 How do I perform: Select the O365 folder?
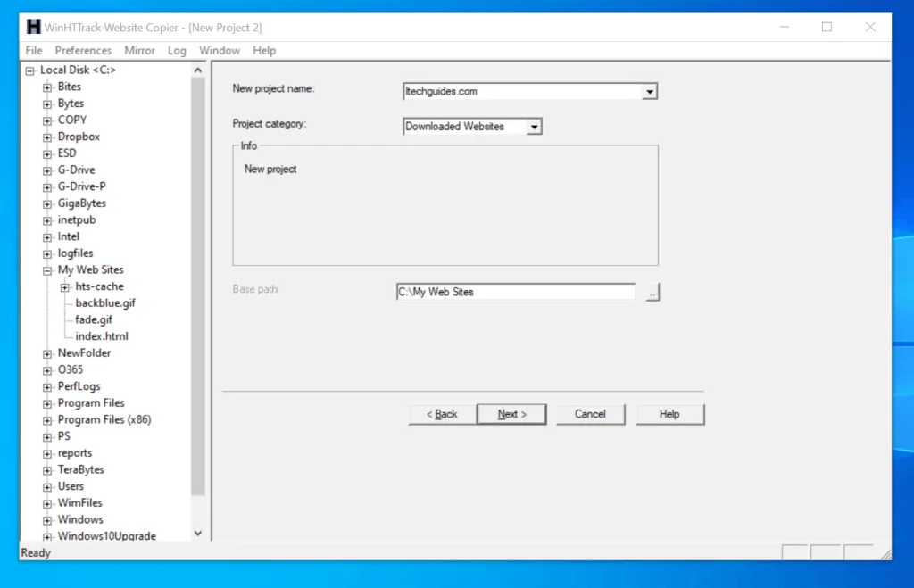tap(70, 370)
